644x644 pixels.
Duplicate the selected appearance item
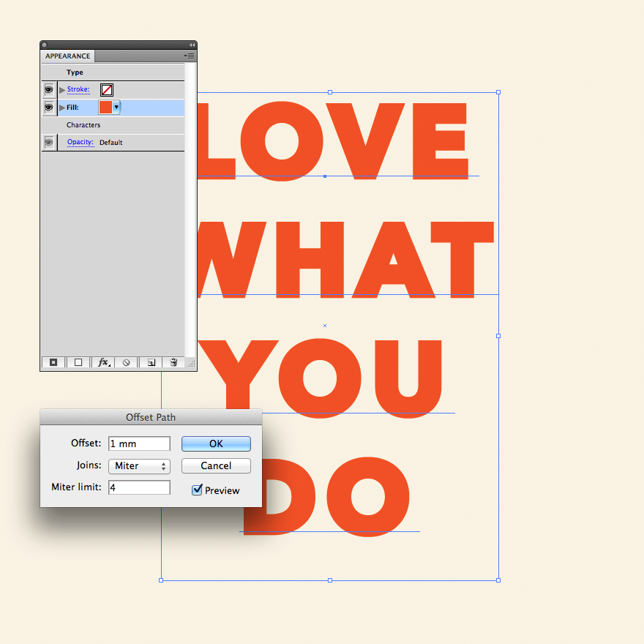coord(151,362)
